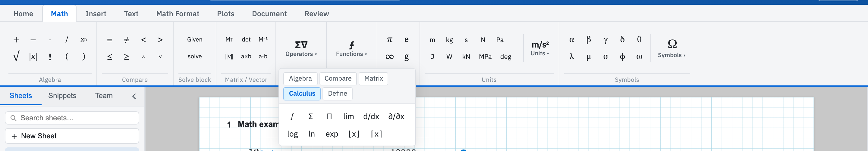Insert the not-equal comparison operator
Screen dimensions: 868x151
126,40
